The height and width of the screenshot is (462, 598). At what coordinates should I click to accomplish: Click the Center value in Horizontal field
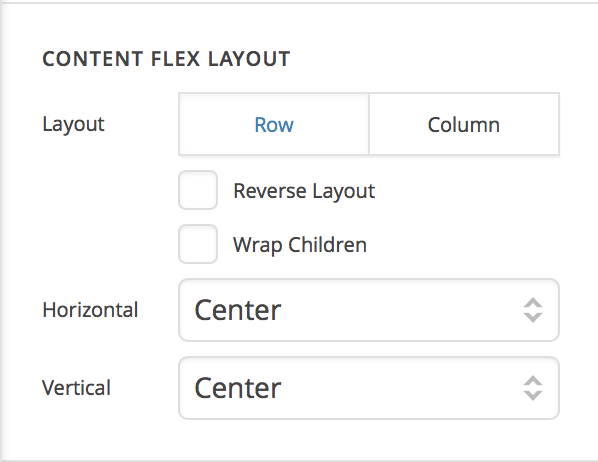238,310
